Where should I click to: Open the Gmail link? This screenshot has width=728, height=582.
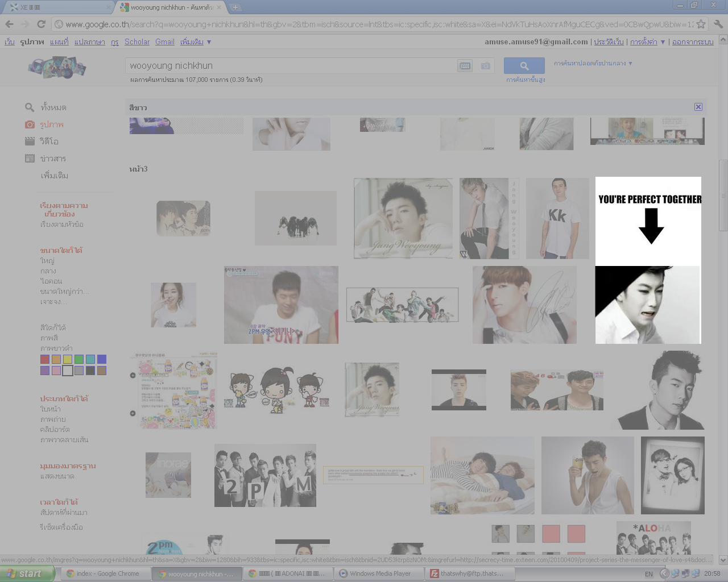click(165, 42)
